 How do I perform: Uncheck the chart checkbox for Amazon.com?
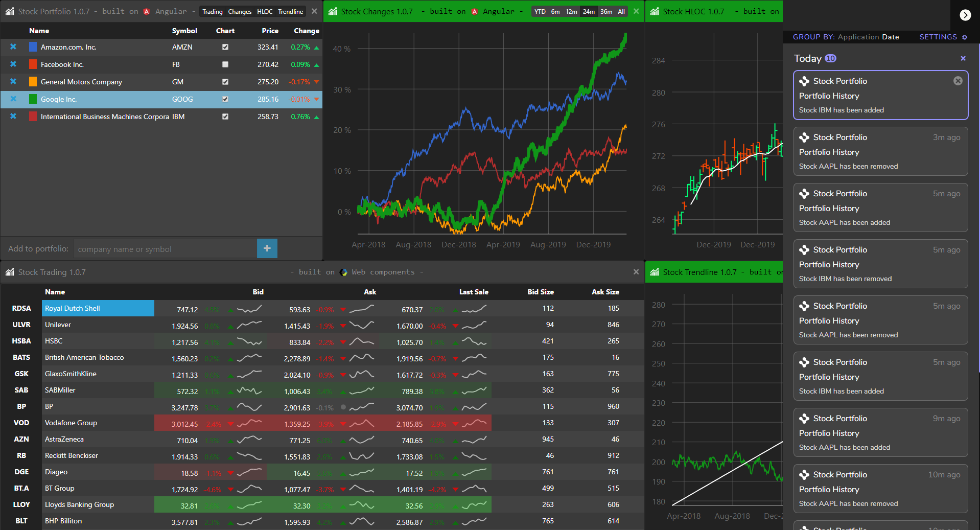225,47
